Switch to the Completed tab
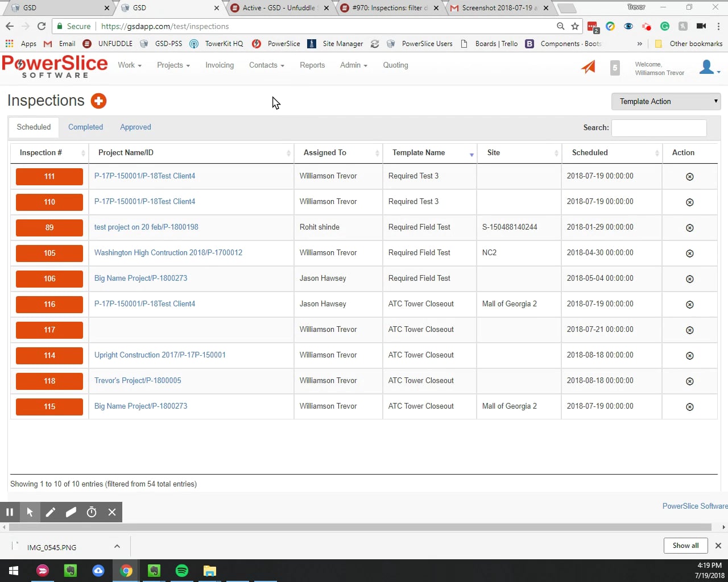 tap(85, 127)
